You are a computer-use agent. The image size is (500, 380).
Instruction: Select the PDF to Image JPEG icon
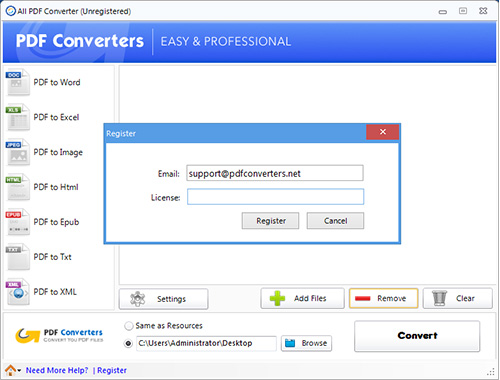tap(18, 152)
